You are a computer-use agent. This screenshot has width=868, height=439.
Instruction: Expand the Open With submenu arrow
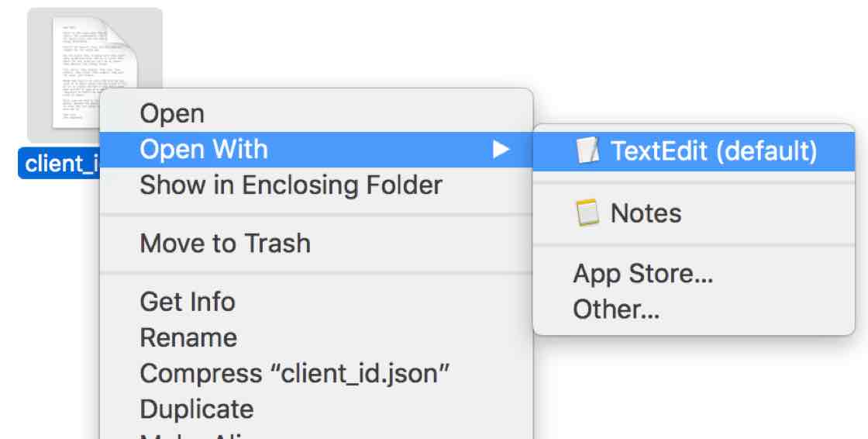point(501,149)
